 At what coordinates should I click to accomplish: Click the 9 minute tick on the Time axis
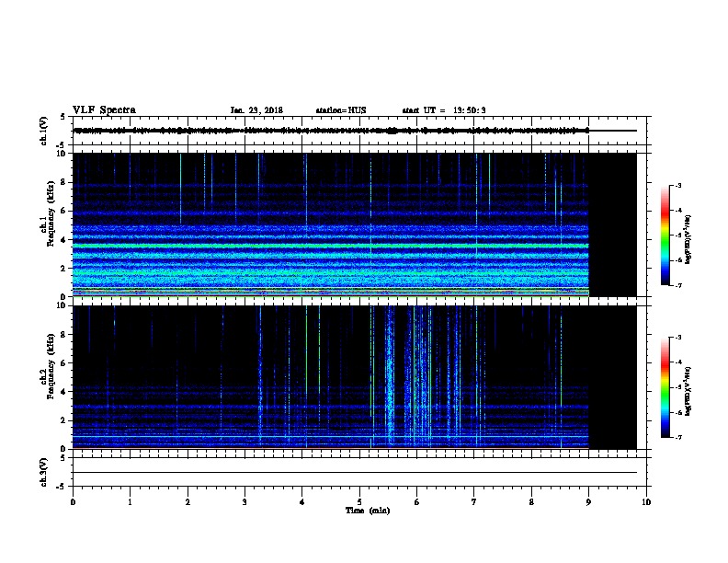(588, 502)
